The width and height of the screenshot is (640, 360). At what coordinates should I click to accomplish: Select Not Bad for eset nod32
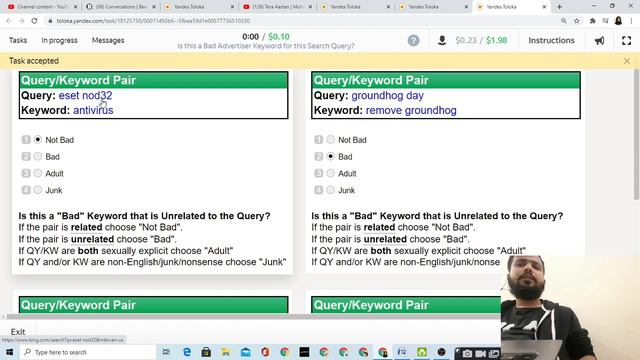pos(38,140)
